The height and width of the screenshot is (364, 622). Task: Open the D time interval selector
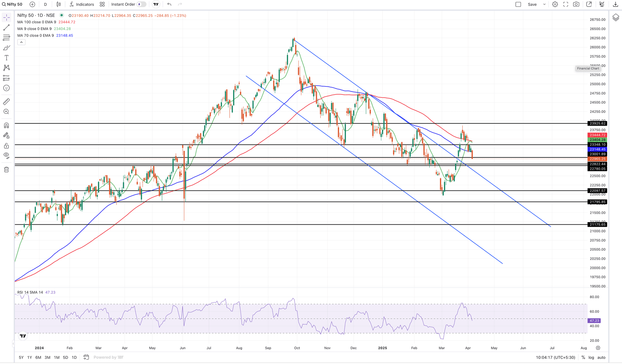(45, 5)
